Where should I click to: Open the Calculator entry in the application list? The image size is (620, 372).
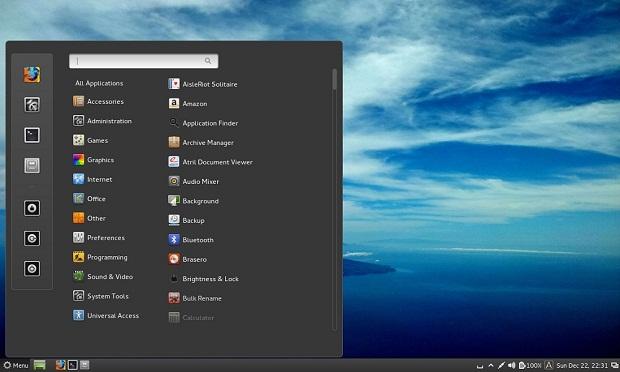(x=191, y=317)
